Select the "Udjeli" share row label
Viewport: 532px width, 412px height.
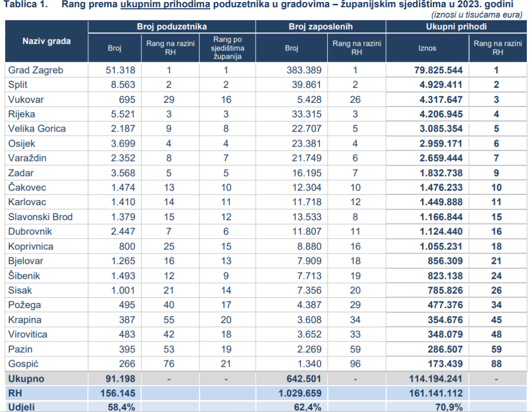click(x=22, y=407)
